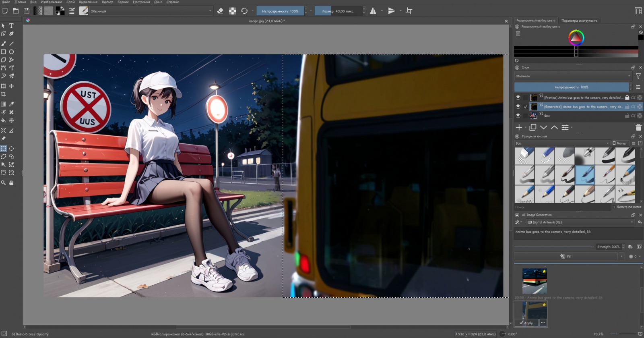Image resolution: width=644 pixels, height=338 pixels.
Task: Select the Pan hand tool
Action: 11,182
